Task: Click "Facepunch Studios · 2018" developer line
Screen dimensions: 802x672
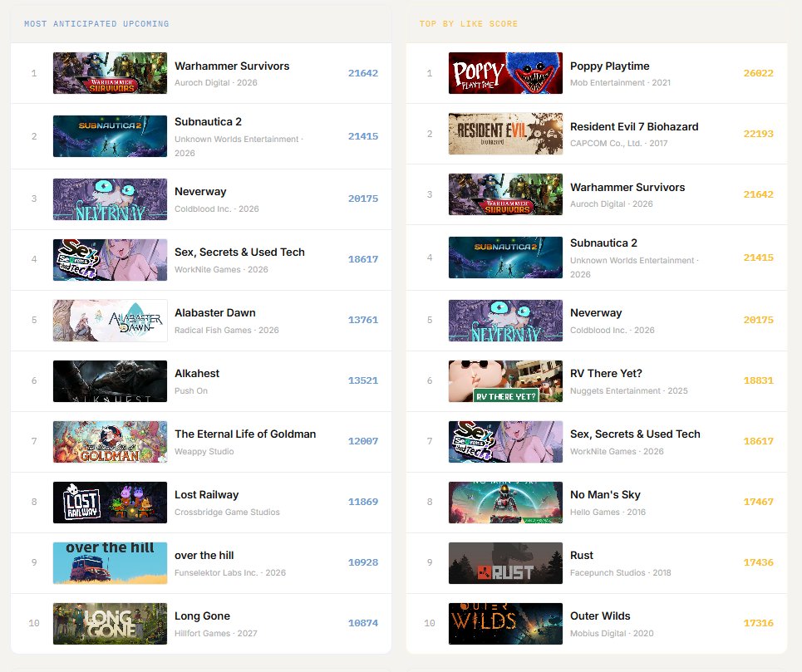Action: [621, 573]
